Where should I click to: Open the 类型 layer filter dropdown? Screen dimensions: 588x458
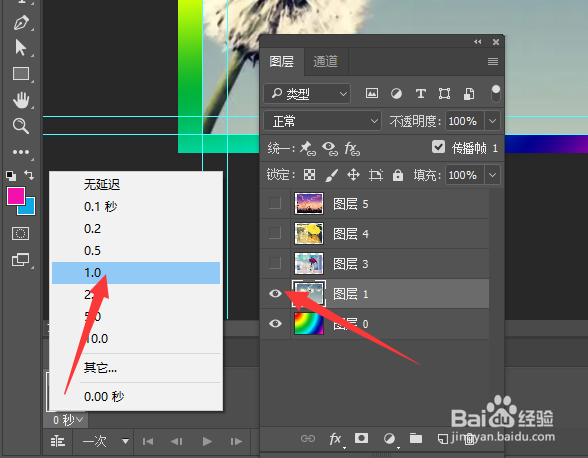coord(307,93)
